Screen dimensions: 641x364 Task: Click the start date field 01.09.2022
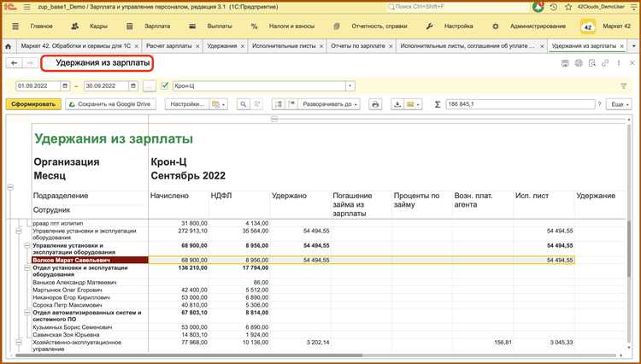(38, 85)
